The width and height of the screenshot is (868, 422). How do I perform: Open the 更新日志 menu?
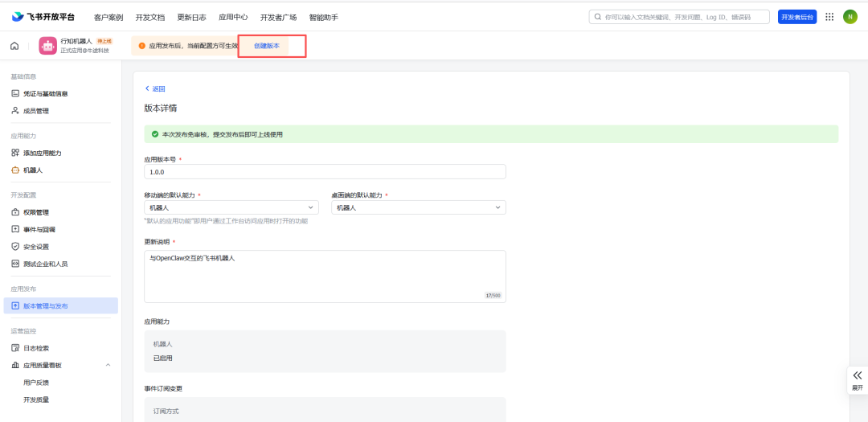pyautogui.click(x=191, y=17)
